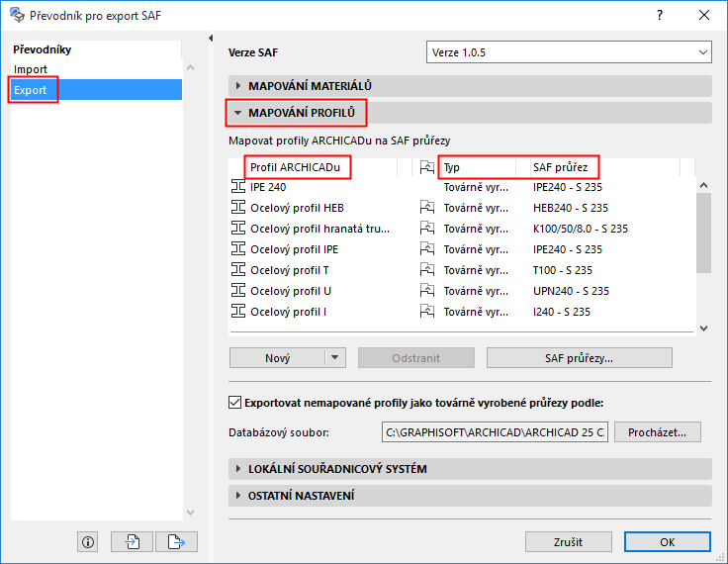Select the IPE 240 profile row
728x564 pixels.
[462, 187]
